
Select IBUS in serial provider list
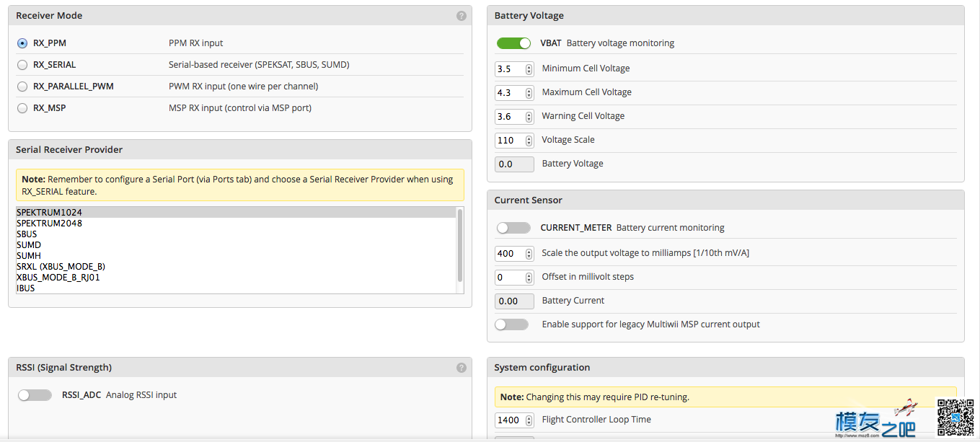coord(236,288)
